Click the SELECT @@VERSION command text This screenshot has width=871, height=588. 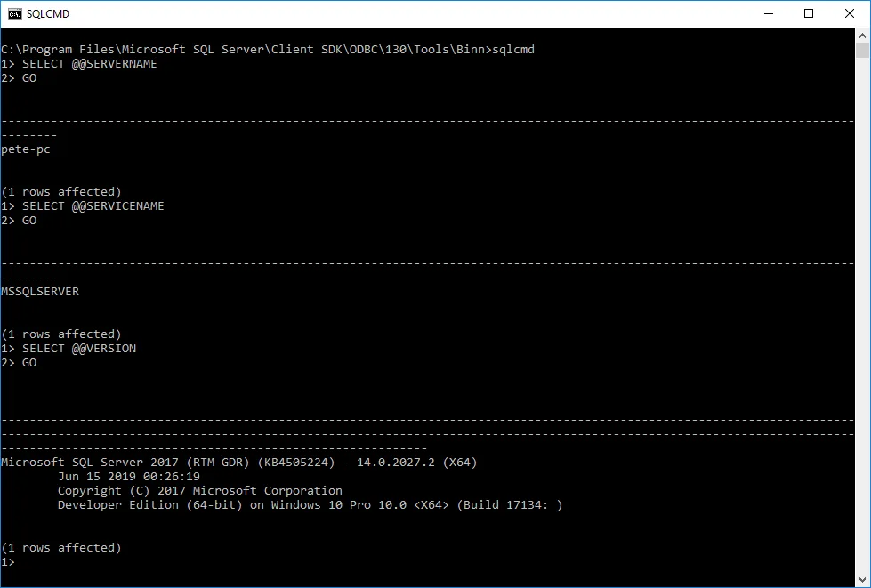coord(79,349)
